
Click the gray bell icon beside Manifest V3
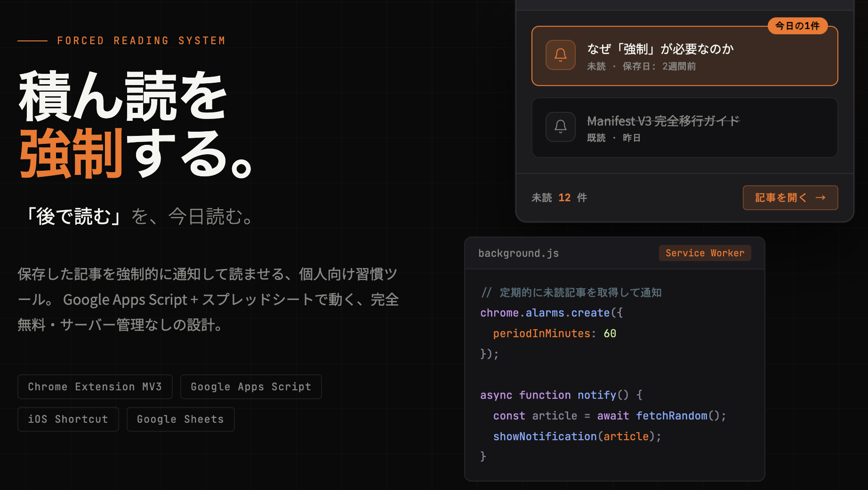[560, 126]
